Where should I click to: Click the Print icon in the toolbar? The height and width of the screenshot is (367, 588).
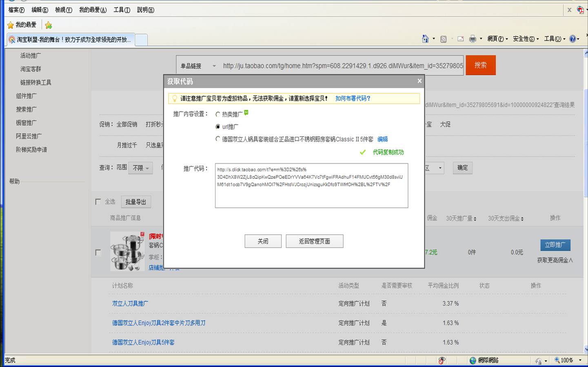(x=473, y=39)
